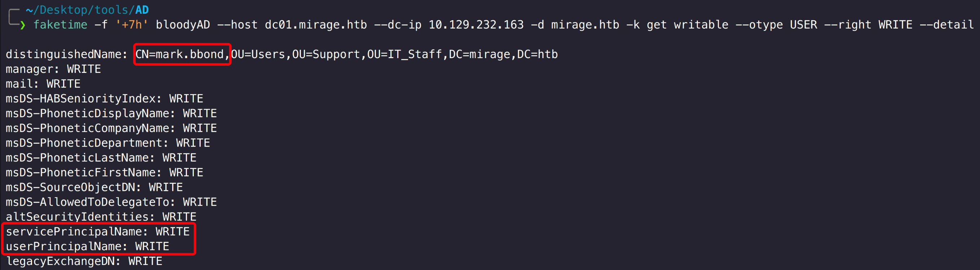
Task: Click the '+7h' time offset argument
Action: tap(132, 25)
